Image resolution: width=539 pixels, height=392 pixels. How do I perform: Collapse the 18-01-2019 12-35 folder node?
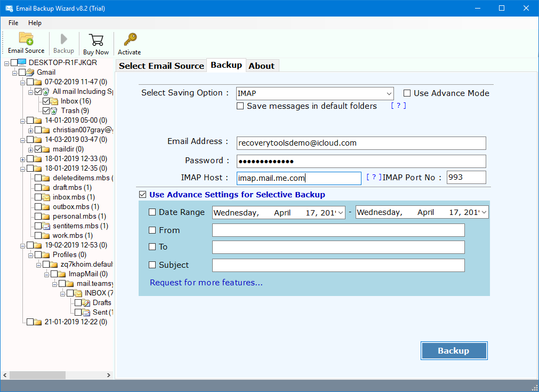point(23,169)
